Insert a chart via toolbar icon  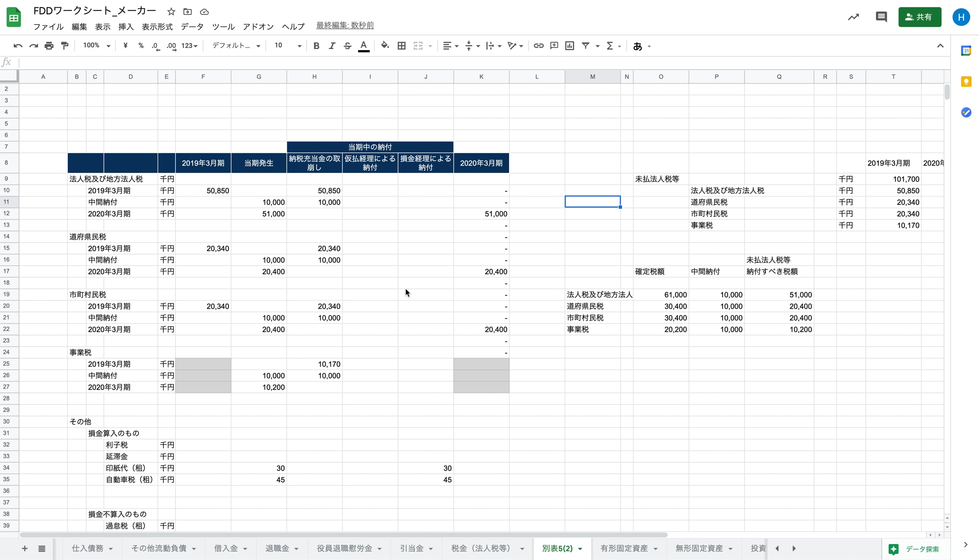[x=570, y=46]
